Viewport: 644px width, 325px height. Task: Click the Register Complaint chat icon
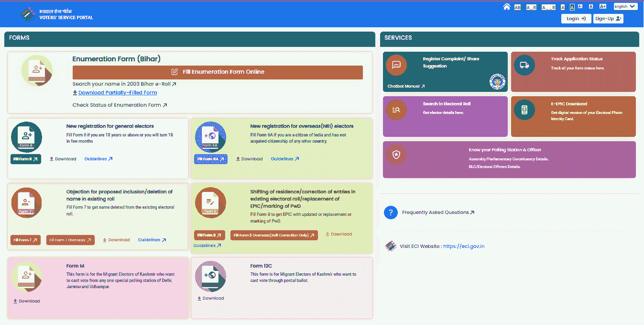396,65
